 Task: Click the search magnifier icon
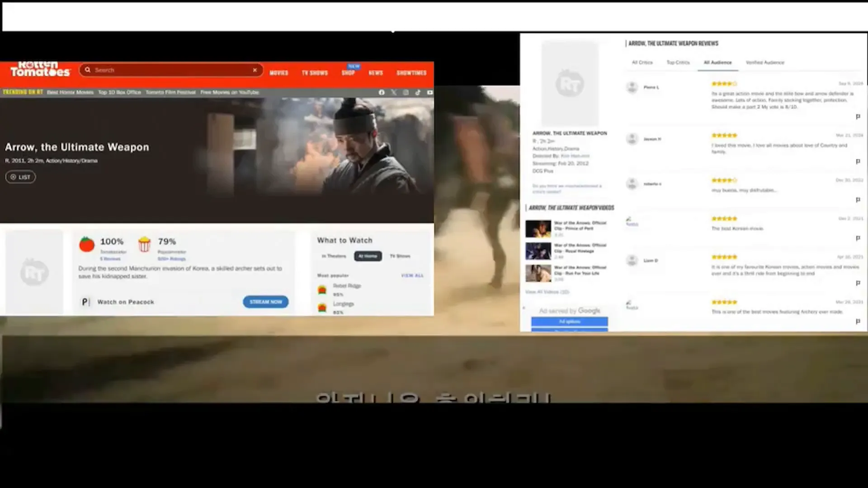click(88, 70)
